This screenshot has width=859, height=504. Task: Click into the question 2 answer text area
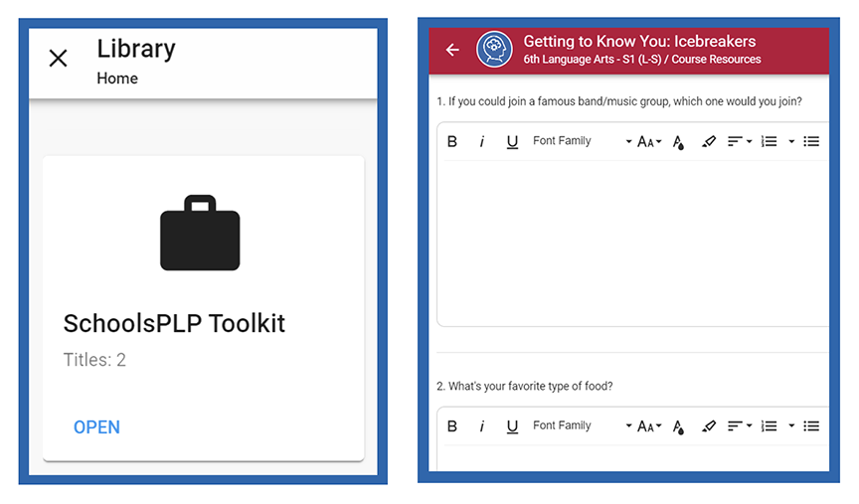click(x=632, y=458)
